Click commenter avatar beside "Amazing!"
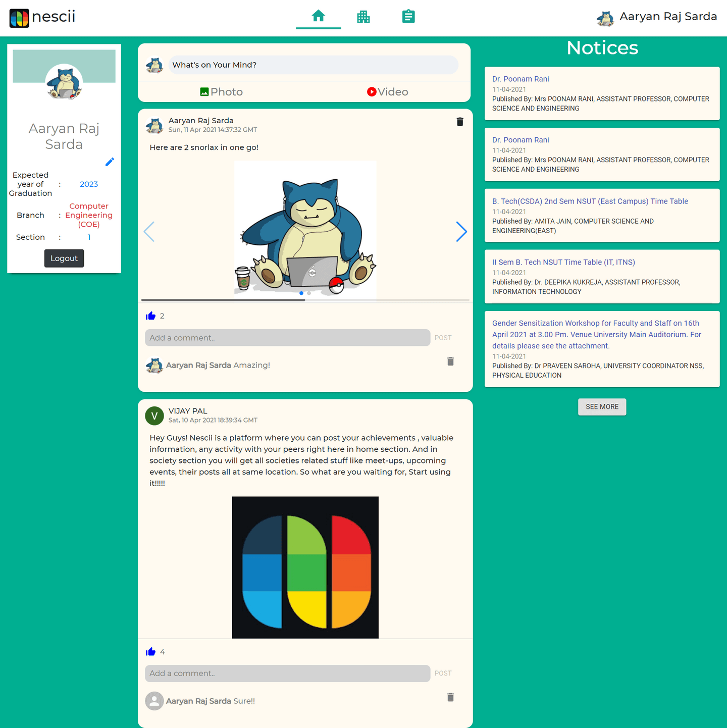This screenshot has width=727, height=728. click(154, 365)
